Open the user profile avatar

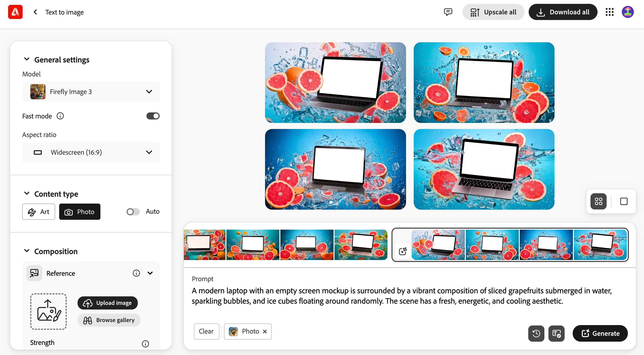[627, 12]
